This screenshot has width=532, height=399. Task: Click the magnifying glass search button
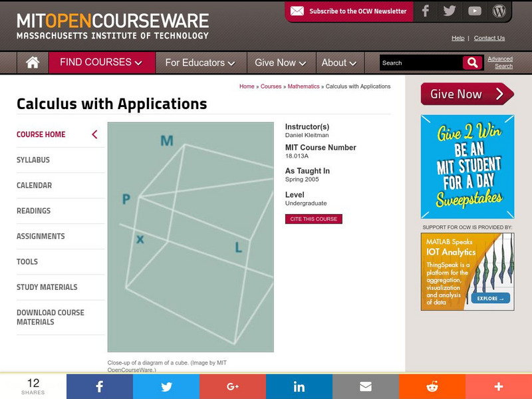coord(472,63)
